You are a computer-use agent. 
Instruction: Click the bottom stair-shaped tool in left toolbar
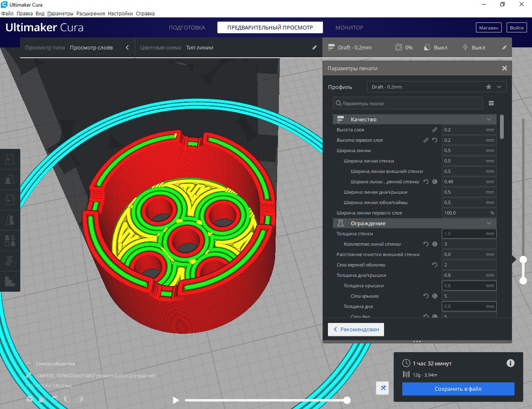pyautogui.click(x=10, y=281)
